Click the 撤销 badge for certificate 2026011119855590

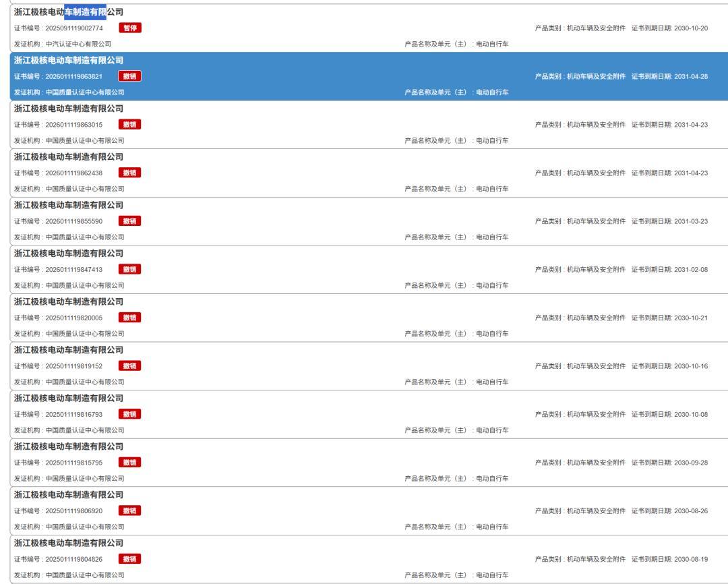point(129,221)
